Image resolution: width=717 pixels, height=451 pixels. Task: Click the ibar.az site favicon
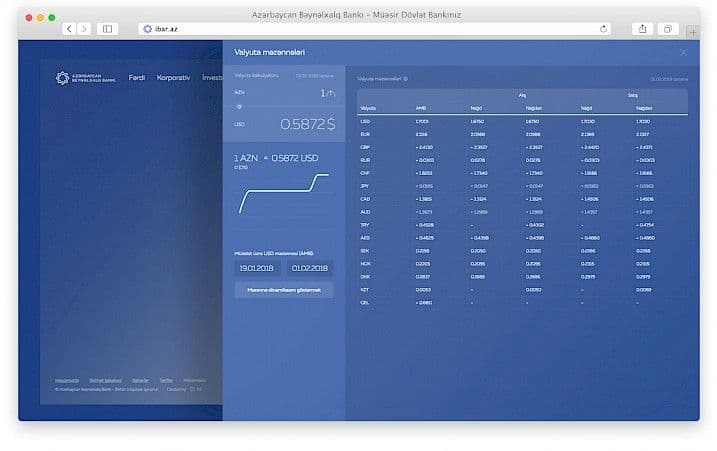pyautogui.click(x=148, y=29)
